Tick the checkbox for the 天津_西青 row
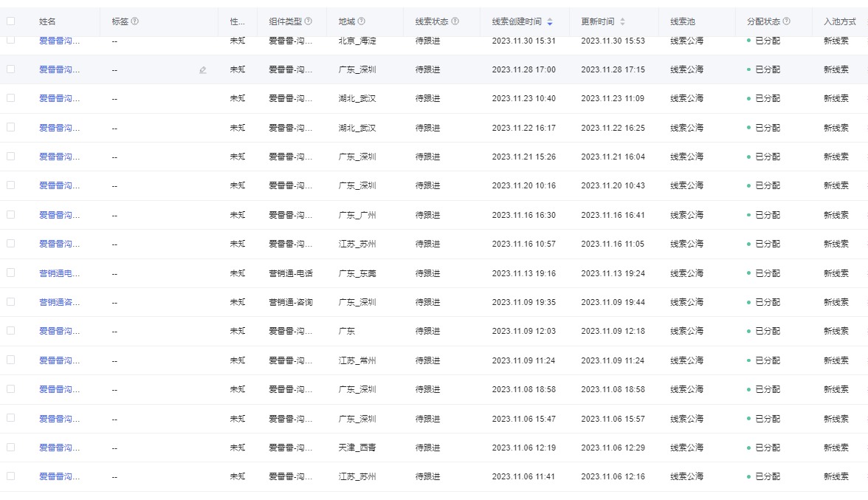 click(10, 448)
